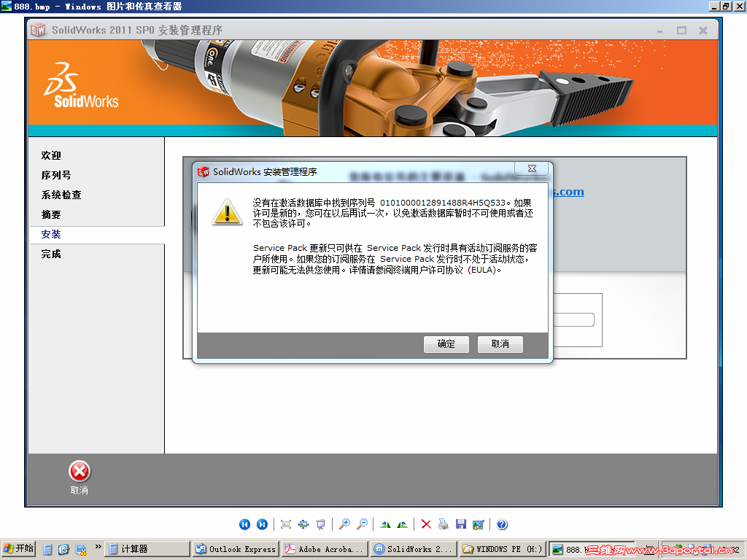Click serial number text in warning message
This screenshot has width=747, height=560.
[x=443, y=203]
